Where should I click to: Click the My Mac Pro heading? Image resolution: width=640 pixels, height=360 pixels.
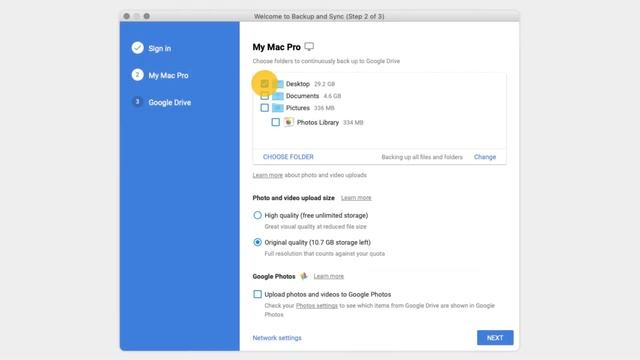tap(276, 47)
